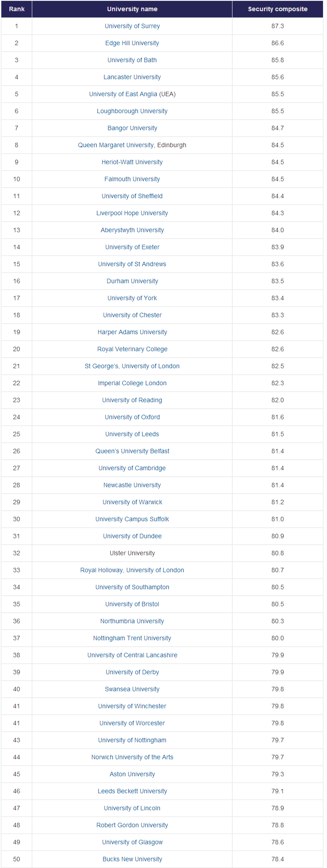Open Imperial College London link

132,383
